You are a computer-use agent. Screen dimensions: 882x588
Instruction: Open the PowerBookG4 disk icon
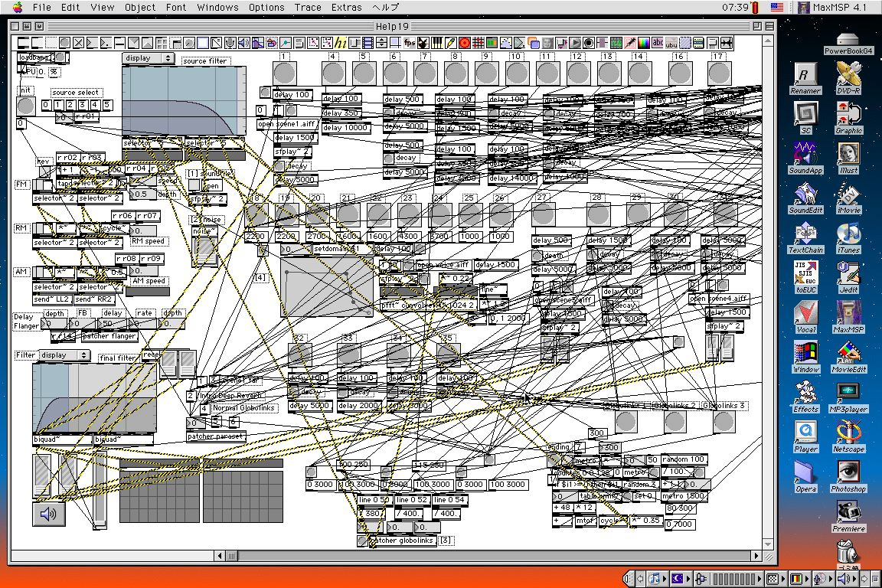click(848, 44)
